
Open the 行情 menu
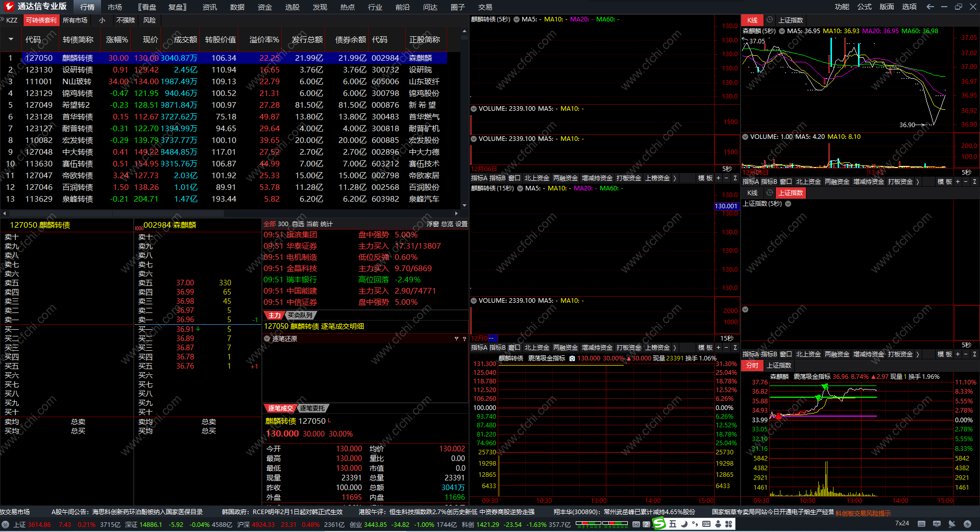click(87, 7)
